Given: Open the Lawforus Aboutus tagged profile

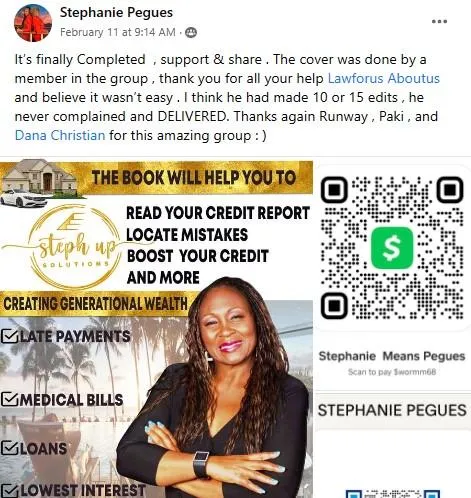Looking at the screenshot, I should tap(384, 78).
